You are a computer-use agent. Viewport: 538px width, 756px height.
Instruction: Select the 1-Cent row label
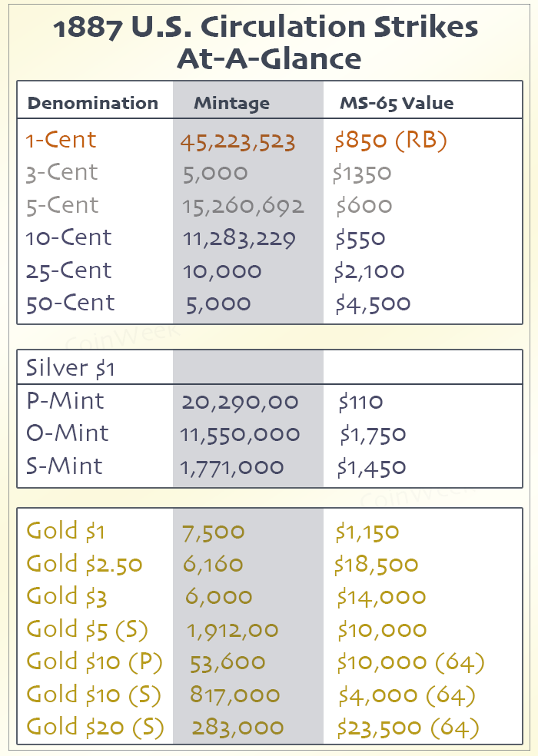pos(61,141)
